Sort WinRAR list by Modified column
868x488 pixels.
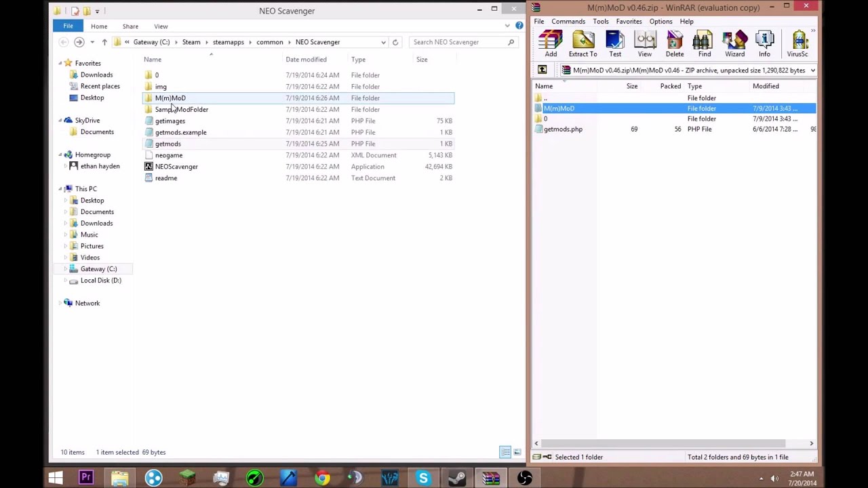pyautogui.click(x=766, y=86)
